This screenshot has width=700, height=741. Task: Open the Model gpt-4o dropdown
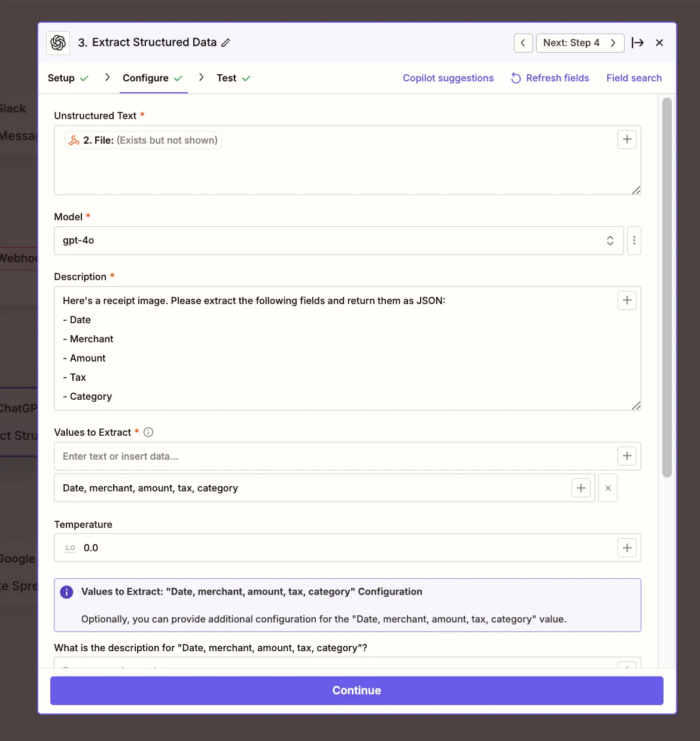point(339,241)
